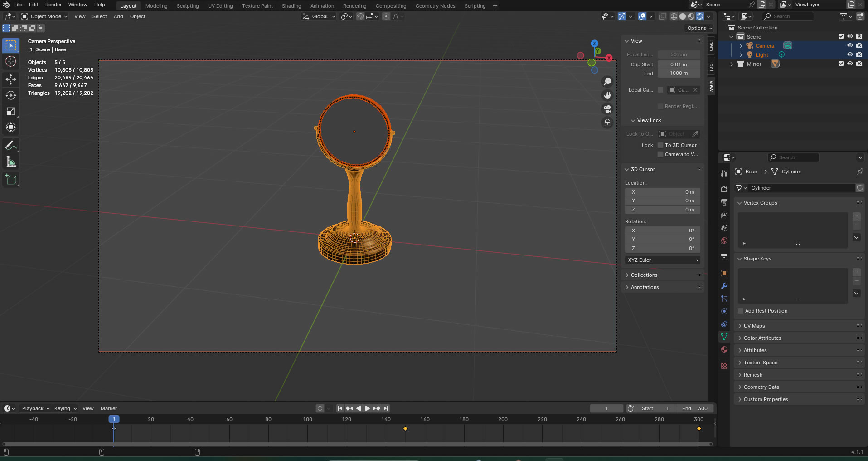Click the pan view hand icon
Screen dimensions: 868x461
[607, 95]
